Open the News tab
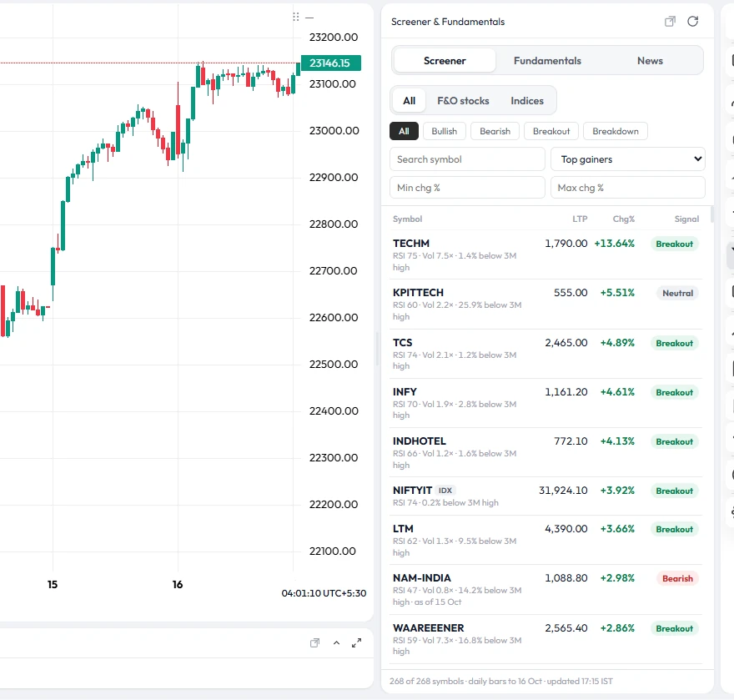The image size is (734, 700). pyautogui.click(x=650, y=61)
